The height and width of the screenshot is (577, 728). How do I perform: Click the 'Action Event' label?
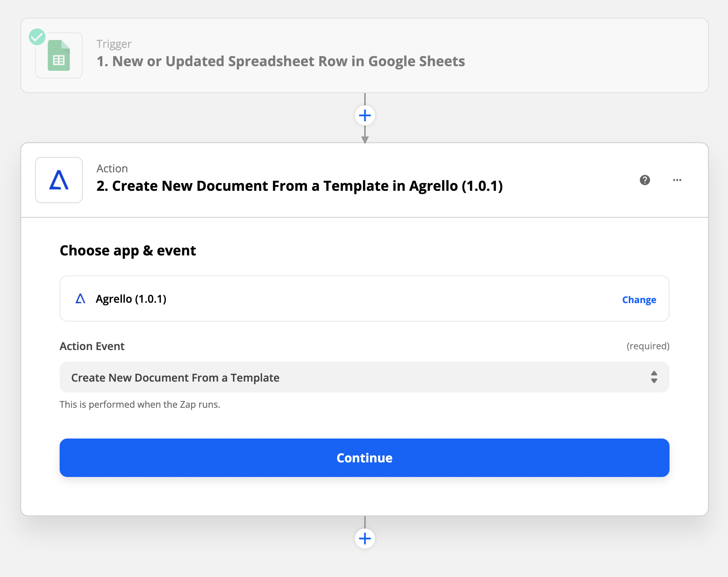92,346
